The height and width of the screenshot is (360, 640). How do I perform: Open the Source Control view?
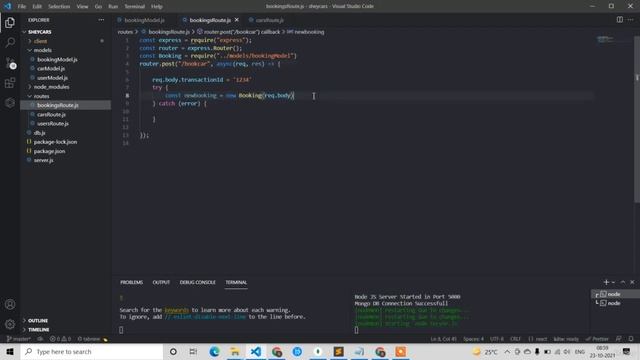(10, 62)
